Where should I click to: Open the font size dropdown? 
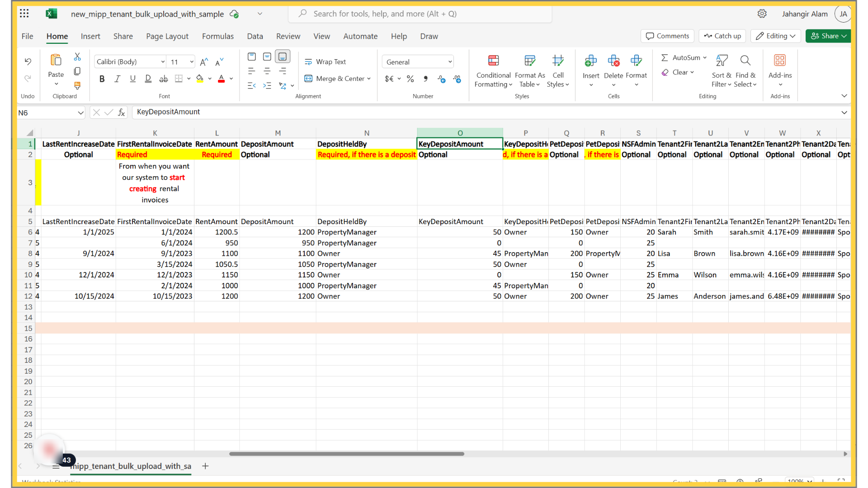192,62
